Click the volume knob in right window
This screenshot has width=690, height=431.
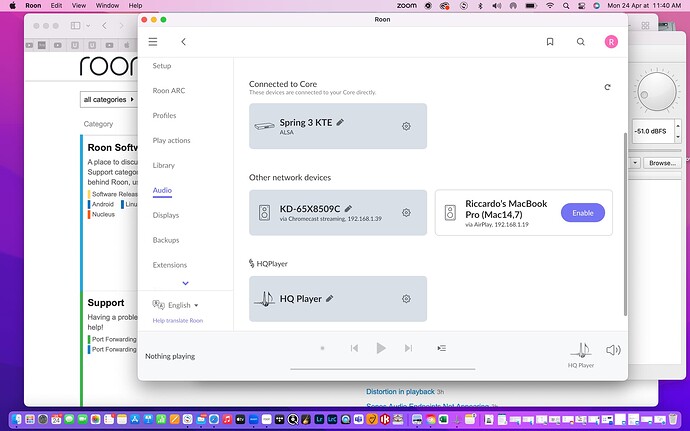(657, 92)
